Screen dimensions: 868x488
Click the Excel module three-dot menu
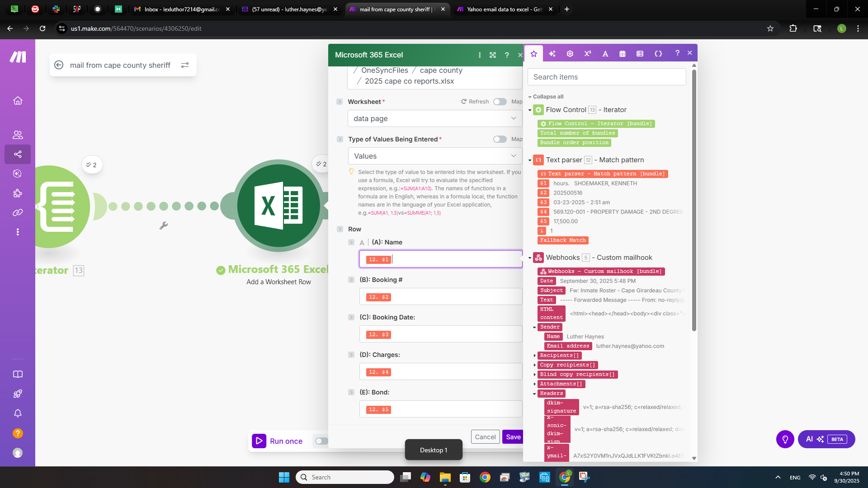[480, 55]
